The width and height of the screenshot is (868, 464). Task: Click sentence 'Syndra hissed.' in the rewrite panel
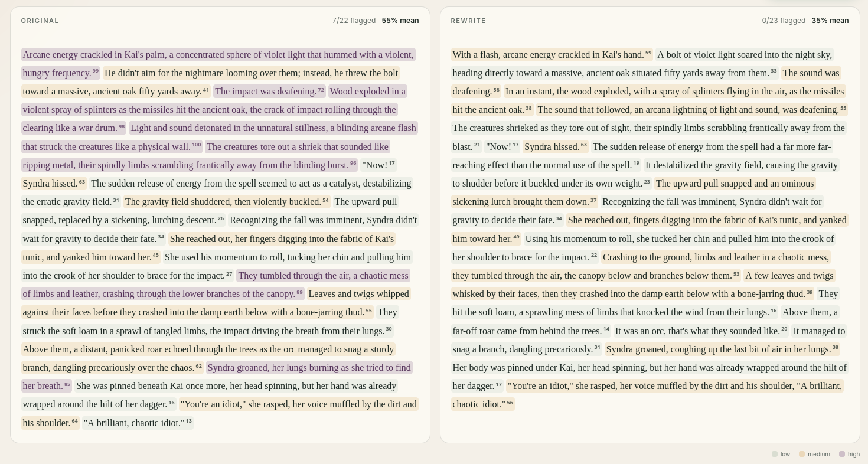point(555,146)
